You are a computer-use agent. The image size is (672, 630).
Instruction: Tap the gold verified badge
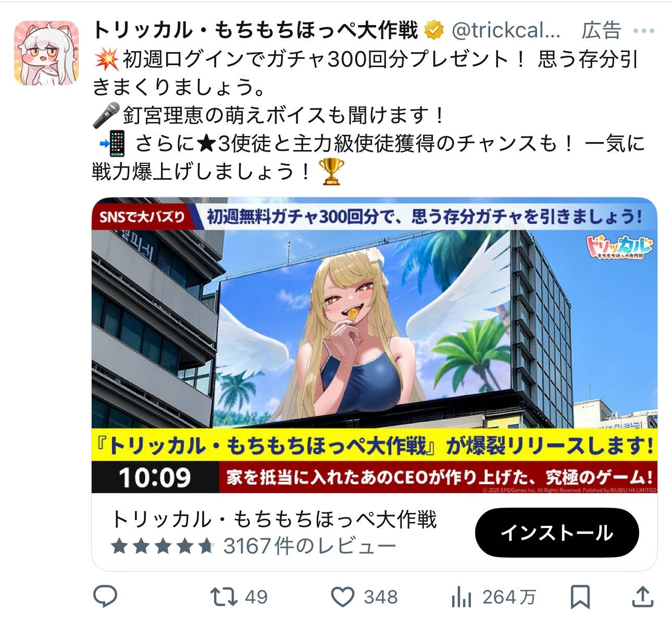pyautogui.click(x=434, y=31)
